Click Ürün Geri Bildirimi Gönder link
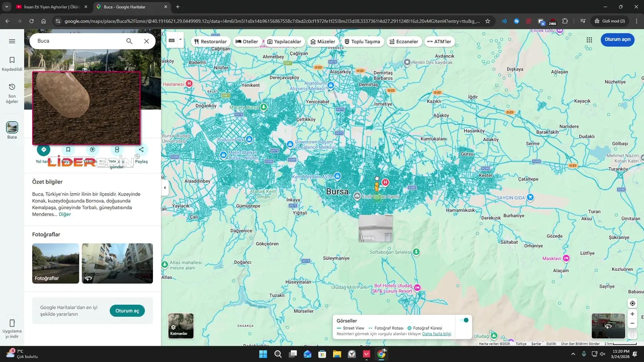This screenshot has width=644, height=362. click(580, 344)
